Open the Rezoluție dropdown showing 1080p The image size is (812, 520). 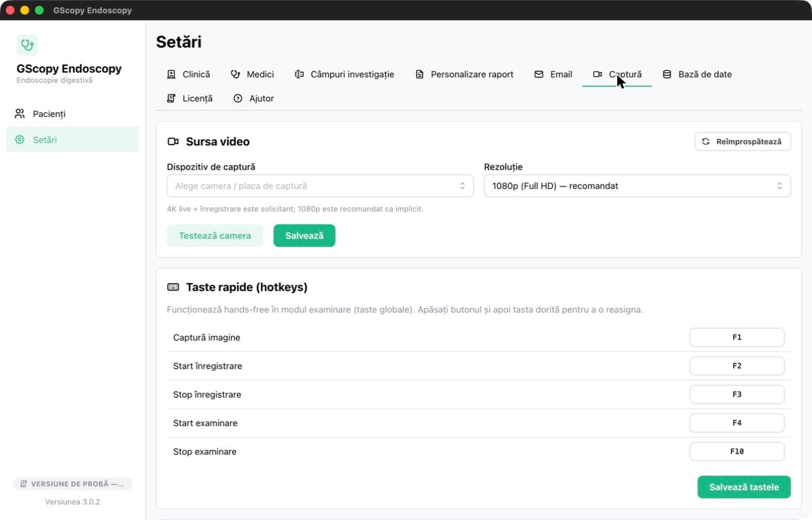click(x=638, y=186)
